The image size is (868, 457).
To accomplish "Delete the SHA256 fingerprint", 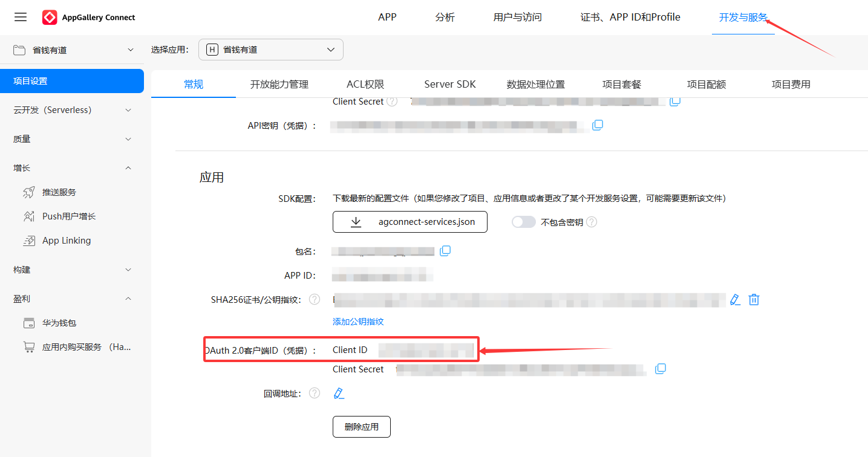I will click(x=754, y=299).
